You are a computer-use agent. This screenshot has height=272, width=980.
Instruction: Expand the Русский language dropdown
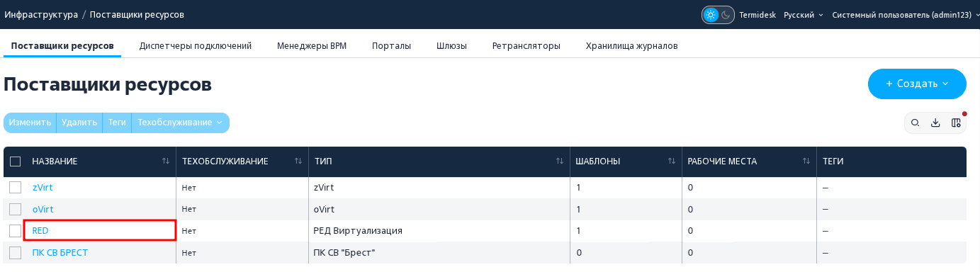(804, 15)
